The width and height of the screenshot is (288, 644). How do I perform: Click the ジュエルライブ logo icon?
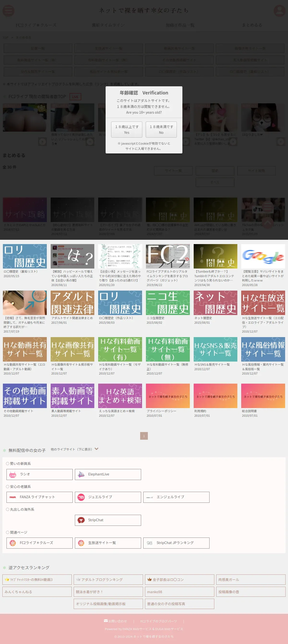(x=81, y=497)
